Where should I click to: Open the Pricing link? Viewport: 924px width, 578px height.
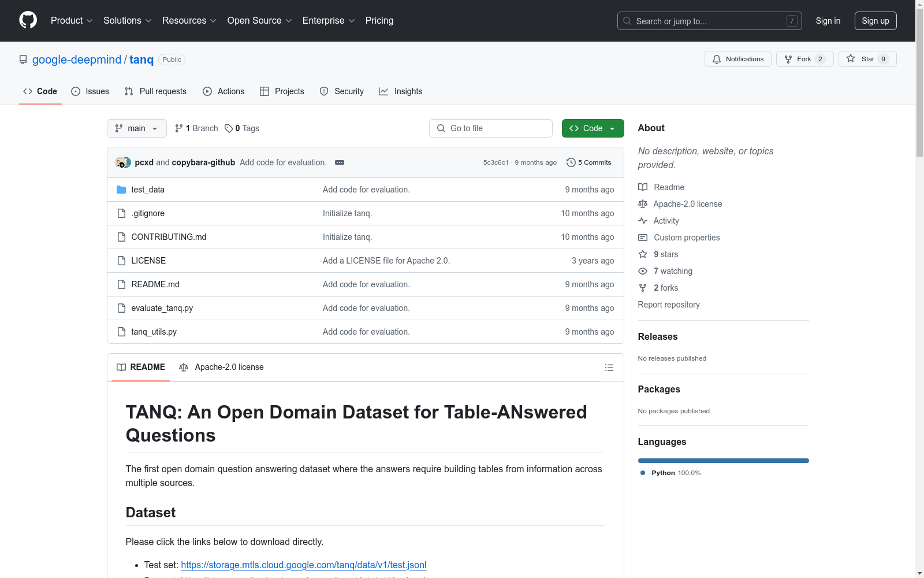click(x=379, y=20)
